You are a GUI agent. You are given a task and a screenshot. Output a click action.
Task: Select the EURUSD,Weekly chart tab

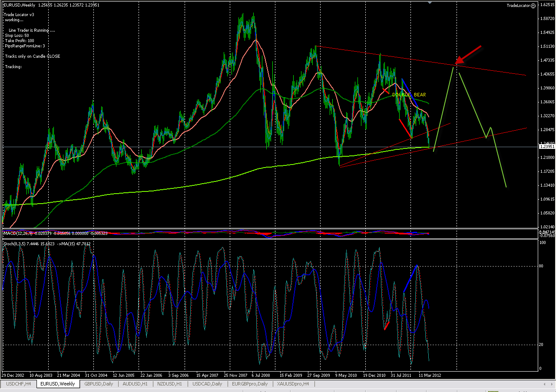(x=57, y=384)
